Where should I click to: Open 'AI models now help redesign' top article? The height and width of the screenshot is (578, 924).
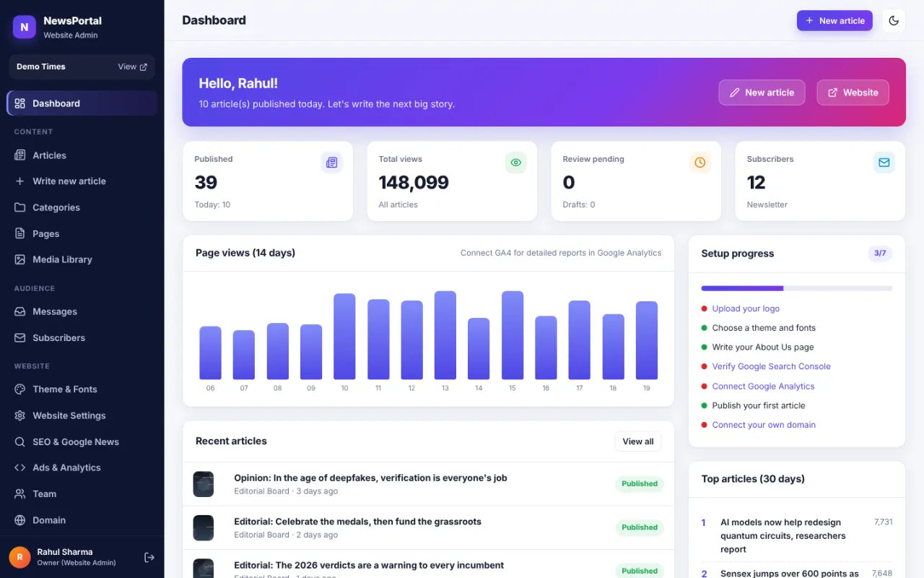tap(783, 535)
